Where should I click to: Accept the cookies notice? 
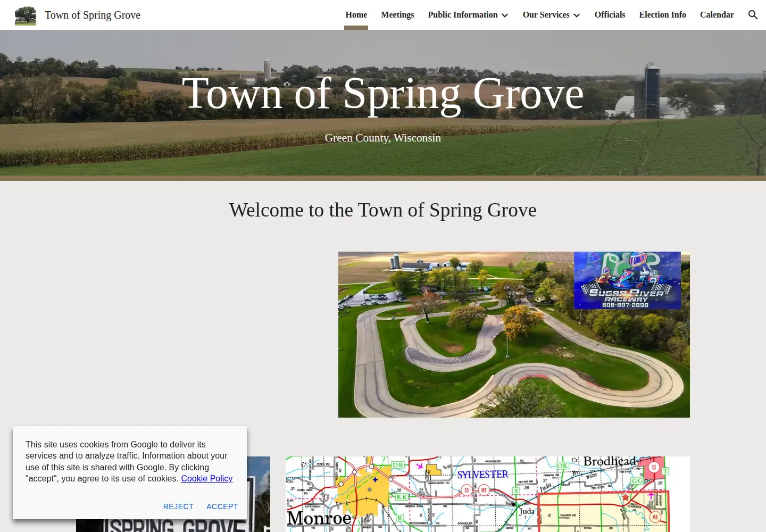click(222, 506)
